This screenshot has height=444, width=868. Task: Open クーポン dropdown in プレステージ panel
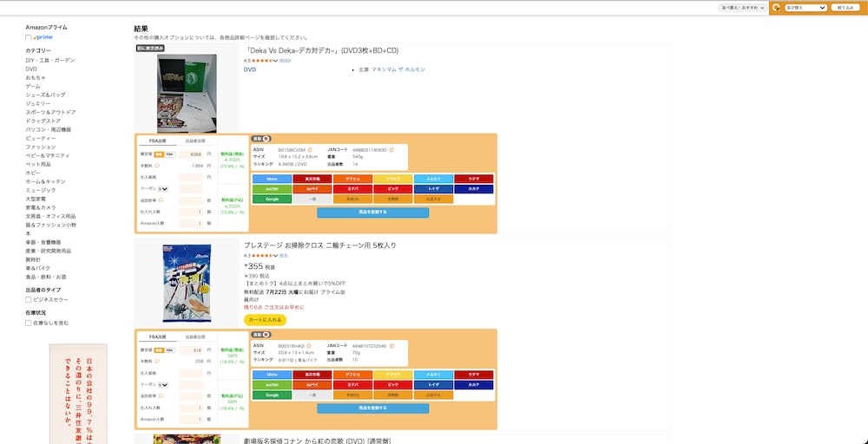pos(163,384)
